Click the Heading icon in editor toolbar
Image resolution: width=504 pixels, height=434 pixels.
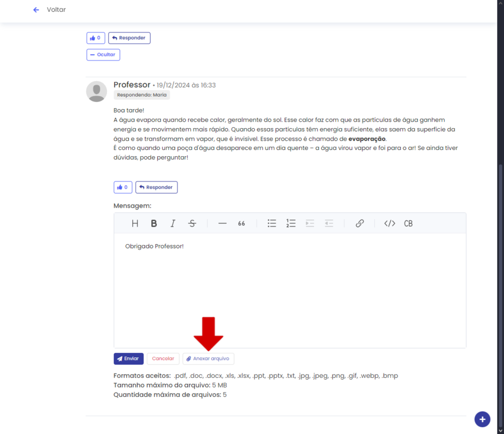coord(135,223)
